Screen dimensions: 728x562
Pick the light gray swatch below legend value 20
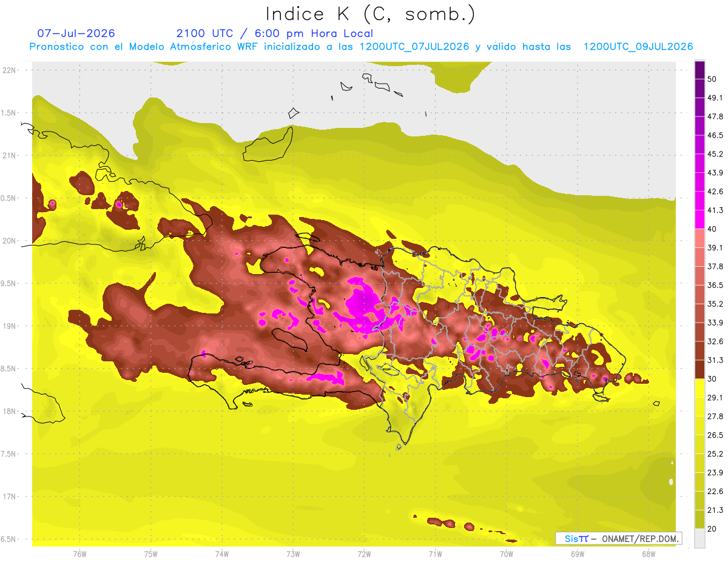click(699, 538)
